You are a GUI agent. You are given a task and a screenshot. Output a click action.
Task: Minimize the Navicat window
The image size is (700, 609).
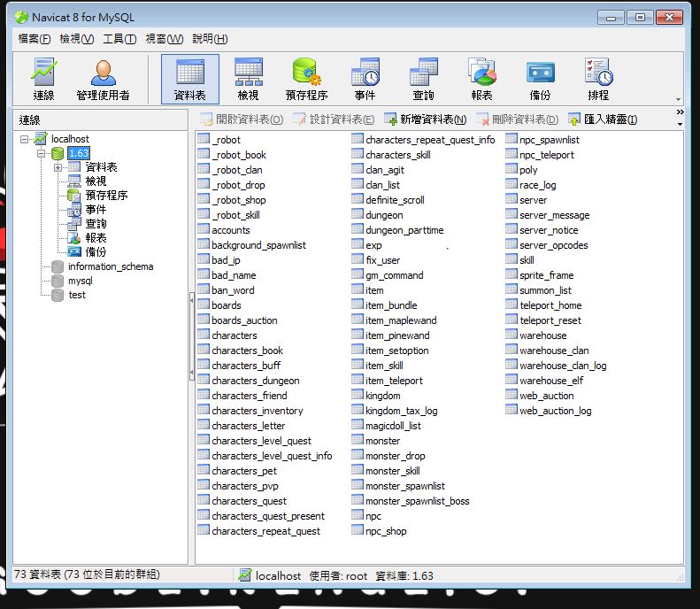(611, 18)
